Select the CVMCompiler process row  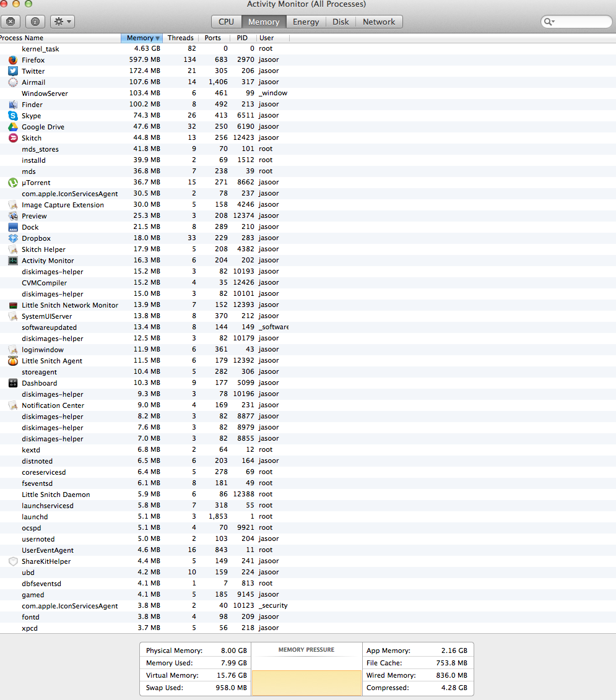click(308, 283)
